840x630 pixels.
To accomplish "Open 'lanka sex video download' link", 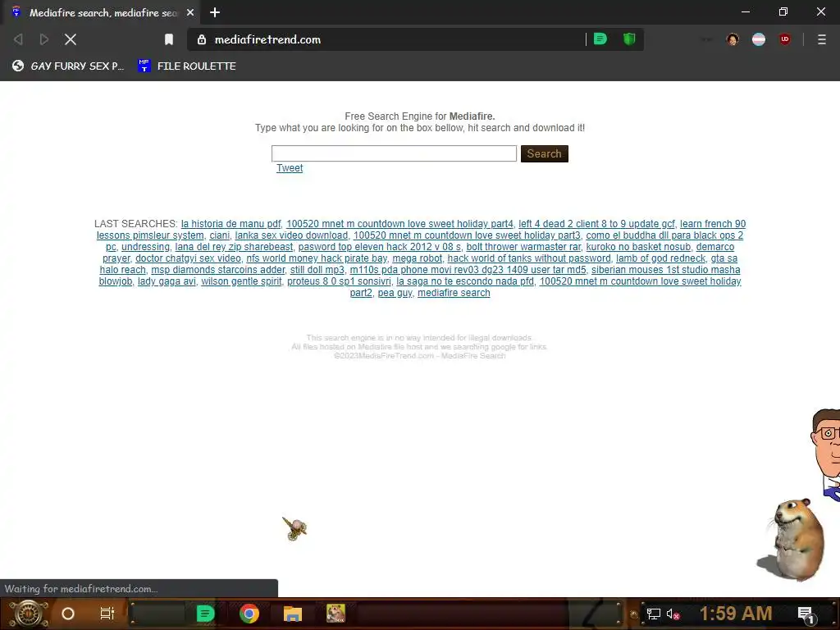I will click(x=291, y=235).
